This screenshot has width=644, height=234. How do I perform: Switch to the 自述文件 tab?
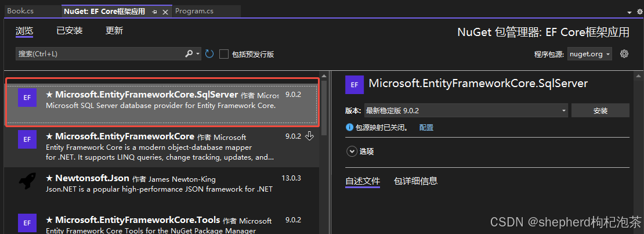[363, 181]
